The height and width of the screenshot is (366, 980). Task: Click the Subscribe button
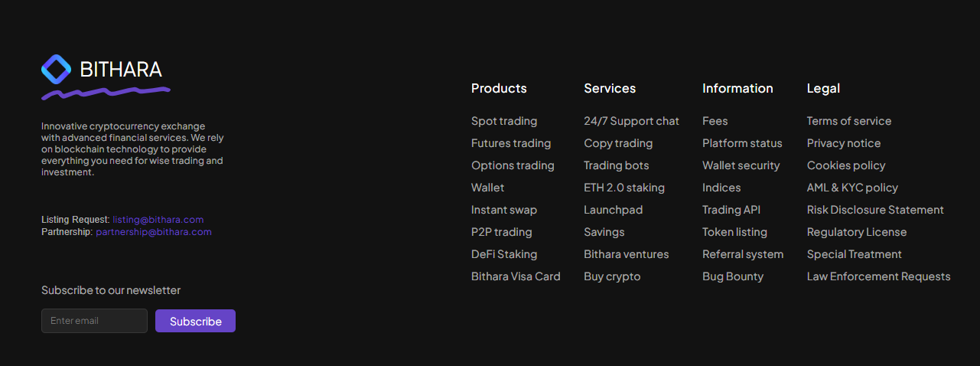pos(195,321)
